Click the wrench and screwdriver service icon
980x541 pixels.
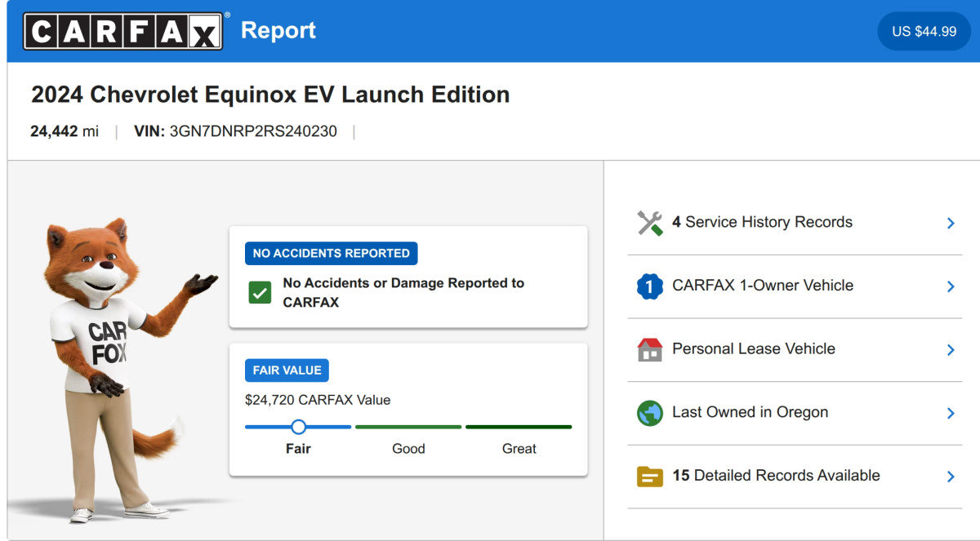pos(650,223)
